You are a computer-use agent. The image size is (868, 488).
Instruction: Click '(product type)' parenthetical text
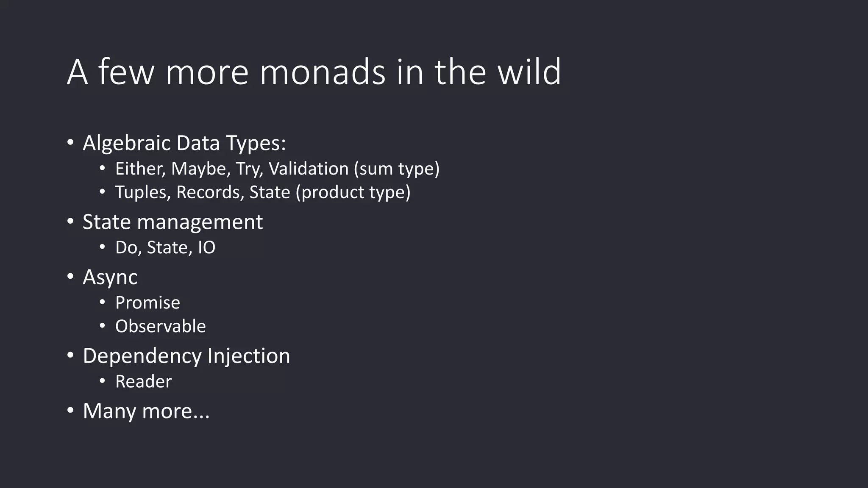[353, 192]
